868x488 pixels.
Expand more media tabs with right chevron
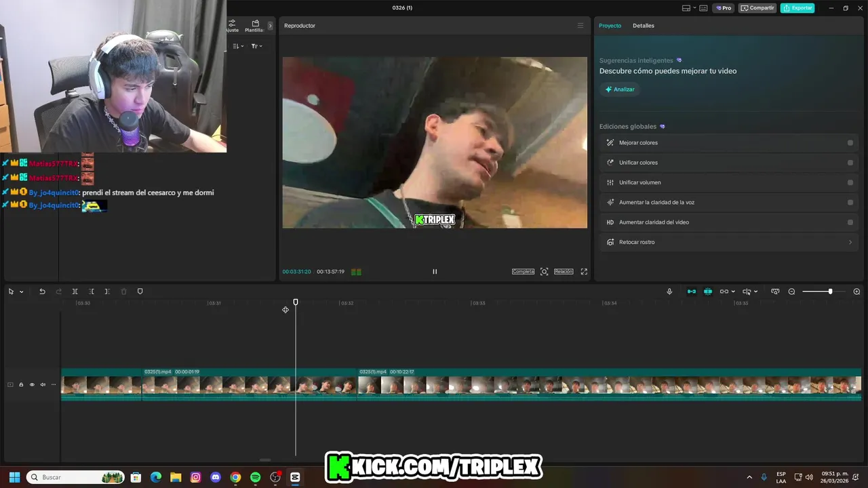pos(270,26)
